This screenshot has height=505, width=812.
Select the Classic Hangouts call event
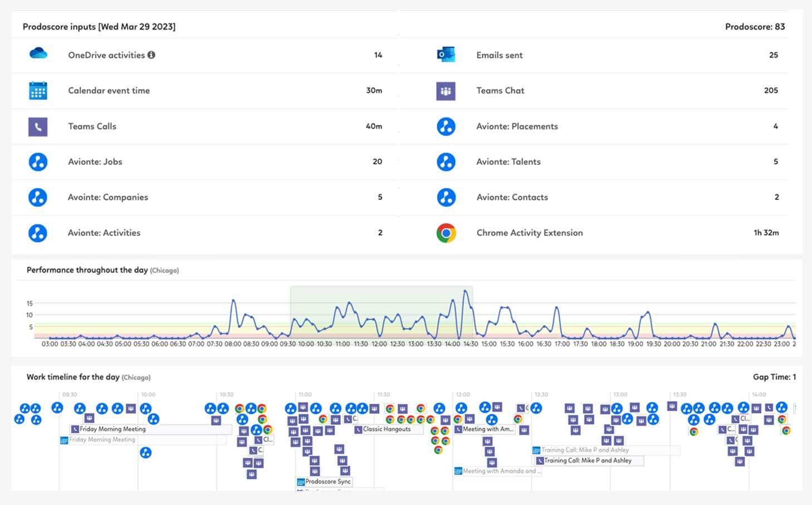(x=388, y=429)
